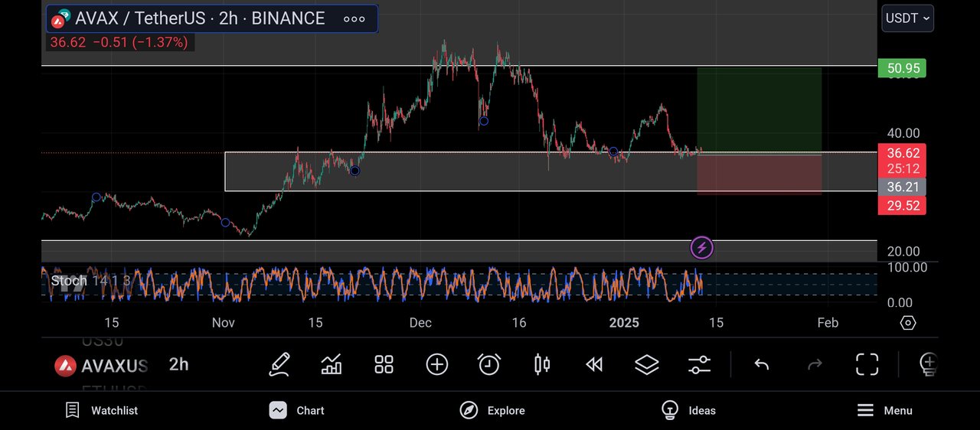
Task: Change the chart type with the candlestick icon
Action: 542,365
